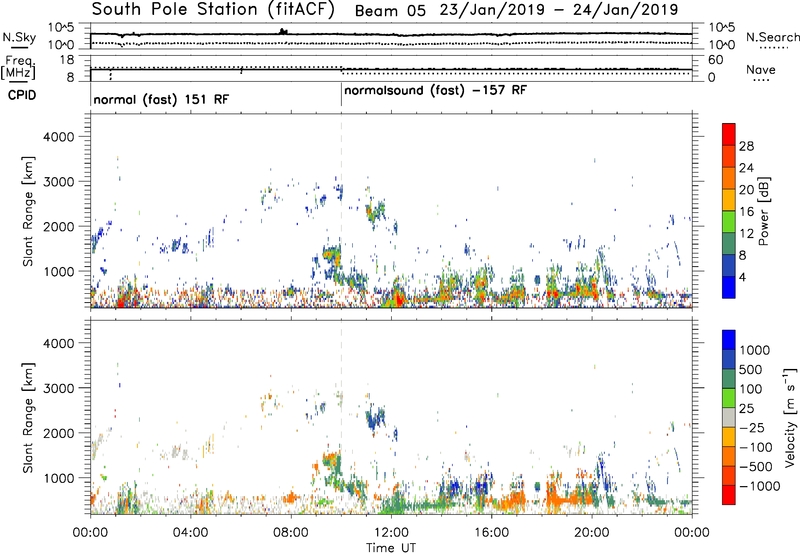Click the 'Nave' legend label

761,70
